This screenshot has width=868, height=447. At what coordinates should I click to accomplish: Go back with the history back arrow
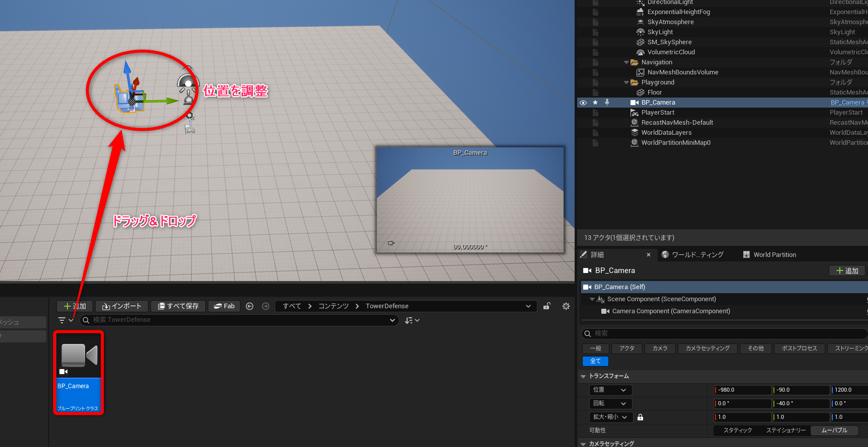pos(250,306)
